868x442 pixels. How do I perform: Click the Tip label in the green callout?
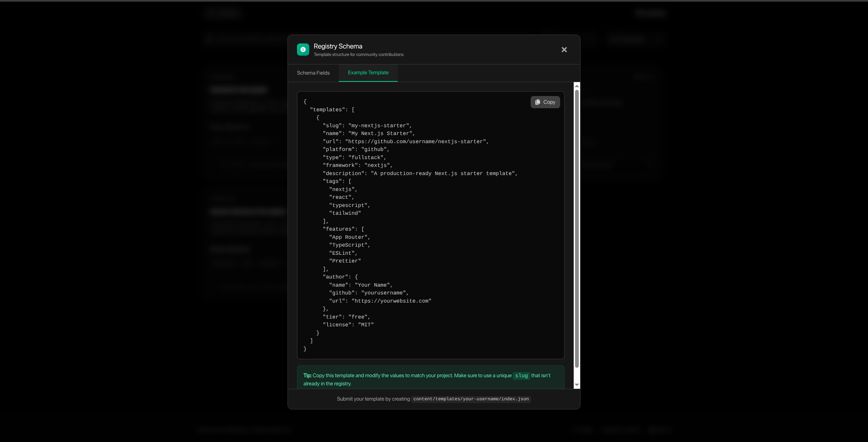[x=307, y=376]
